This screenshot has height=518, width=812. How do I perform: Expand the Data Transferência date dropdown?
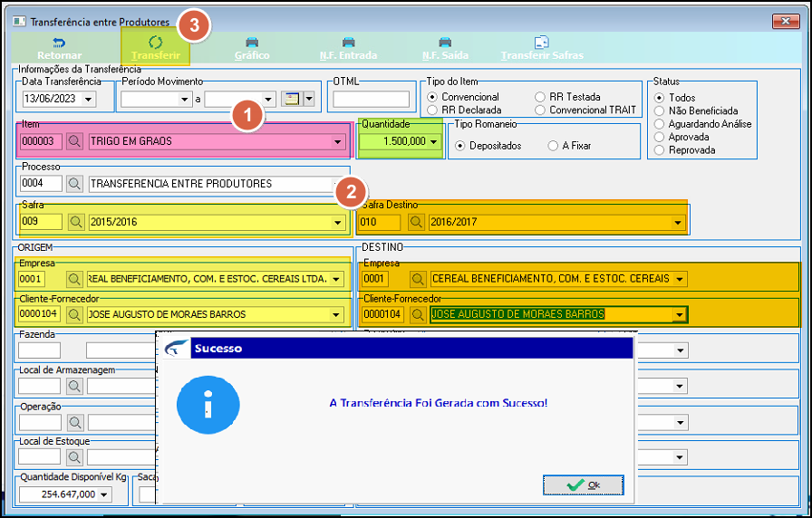(x=88, y=99)
